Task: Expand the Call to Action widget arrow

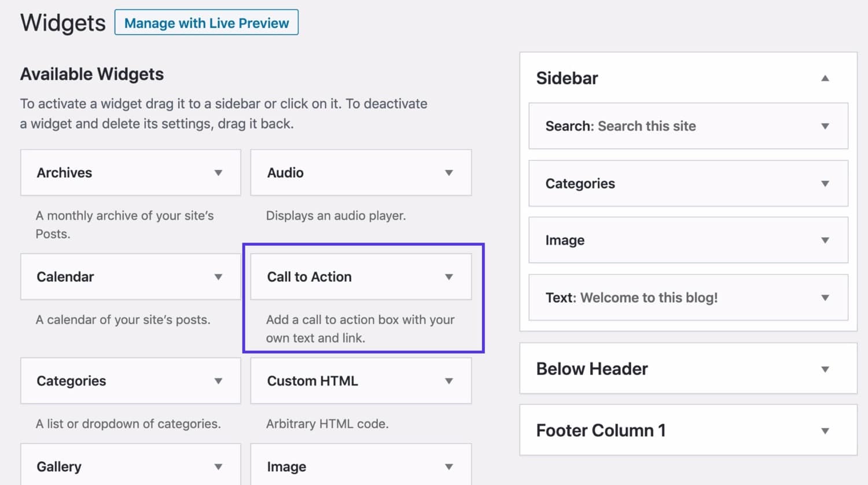Action: click(449, 277)
